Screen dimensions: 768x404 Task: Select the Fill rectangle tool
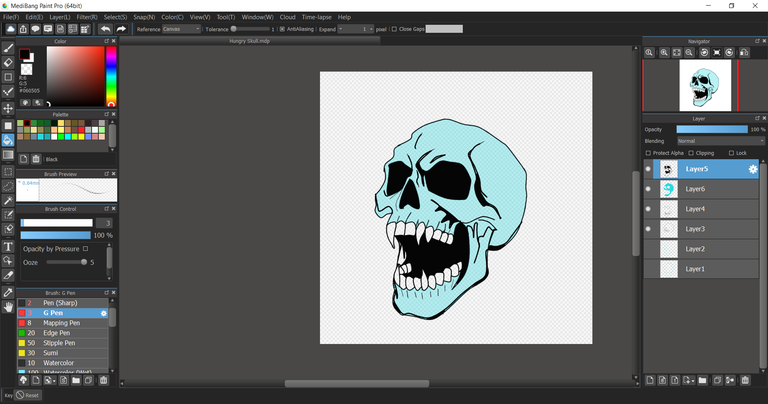(x=8, y=126)
